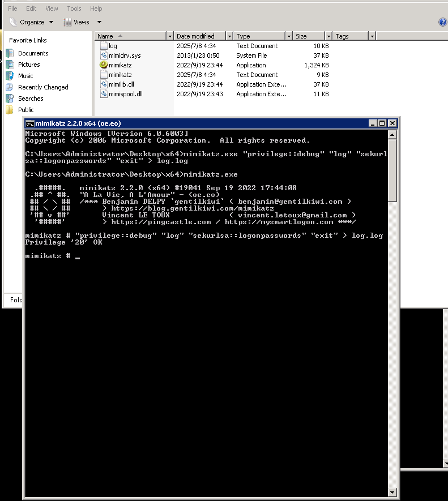
Task: Click the Searches folder icon
Action: 10,99
